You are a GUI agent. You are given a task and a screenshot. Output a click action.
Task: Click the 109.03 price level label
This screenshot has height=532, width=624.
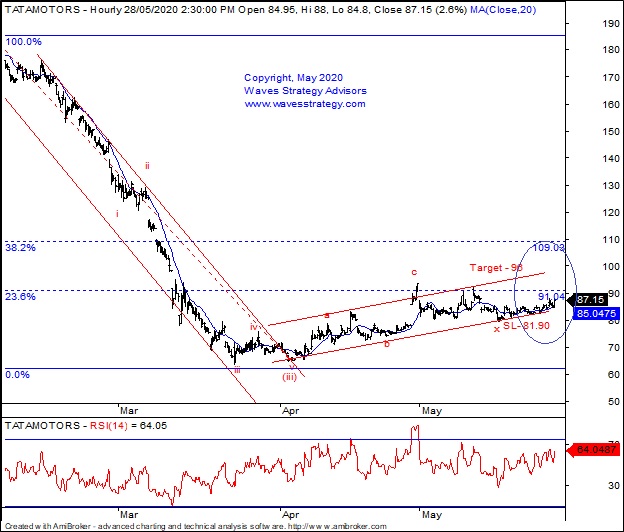[549, 247]
